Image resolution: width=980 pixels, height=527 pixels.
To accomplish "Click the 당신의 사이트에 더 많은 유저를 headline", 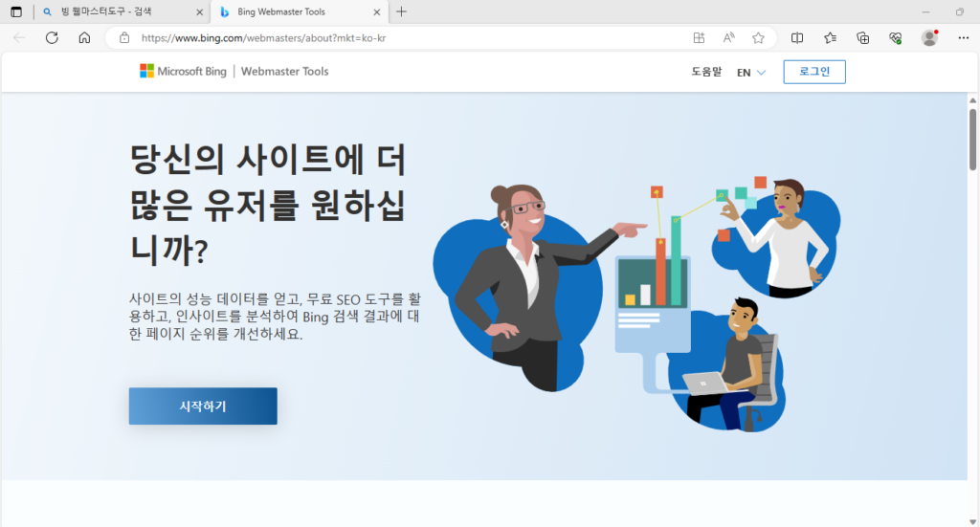I will pos(268,204).
